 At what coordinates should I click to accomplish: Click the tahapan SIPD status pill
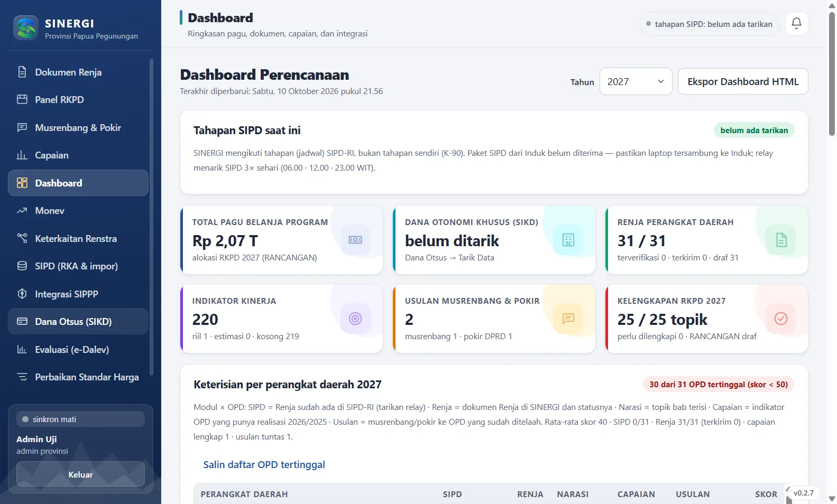point(709,24)
